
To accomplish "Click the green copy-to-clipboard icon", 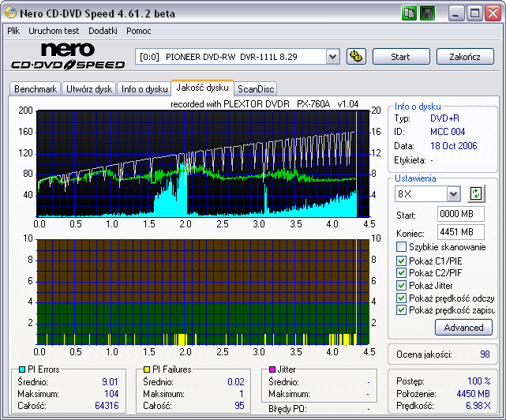I will click(x=409, y=13).
